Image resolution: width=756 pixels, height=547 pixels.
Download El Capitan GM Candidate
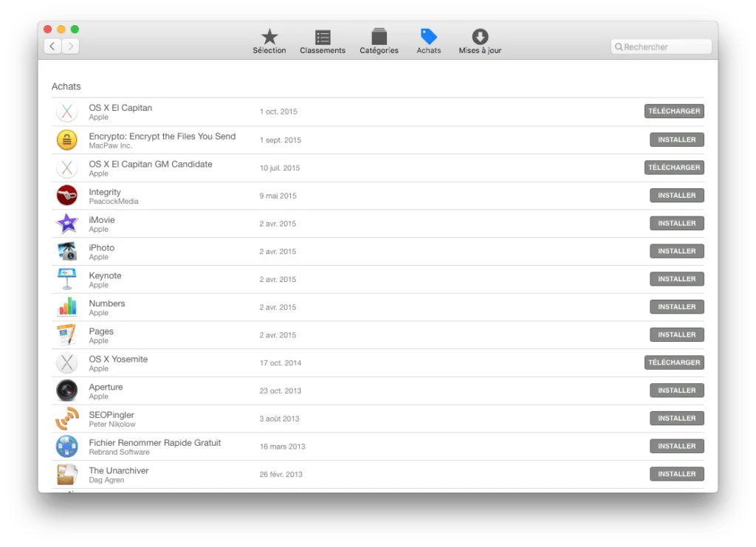click(x=674, y=168)
